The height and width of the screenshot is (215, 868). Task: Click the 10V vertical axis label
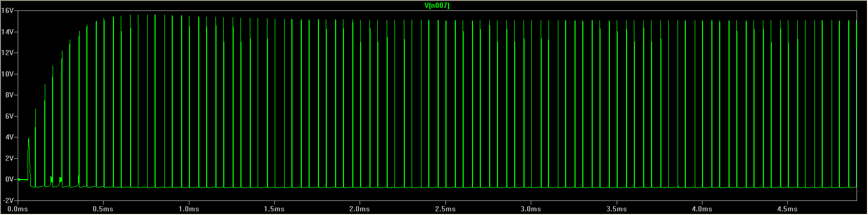7,74
